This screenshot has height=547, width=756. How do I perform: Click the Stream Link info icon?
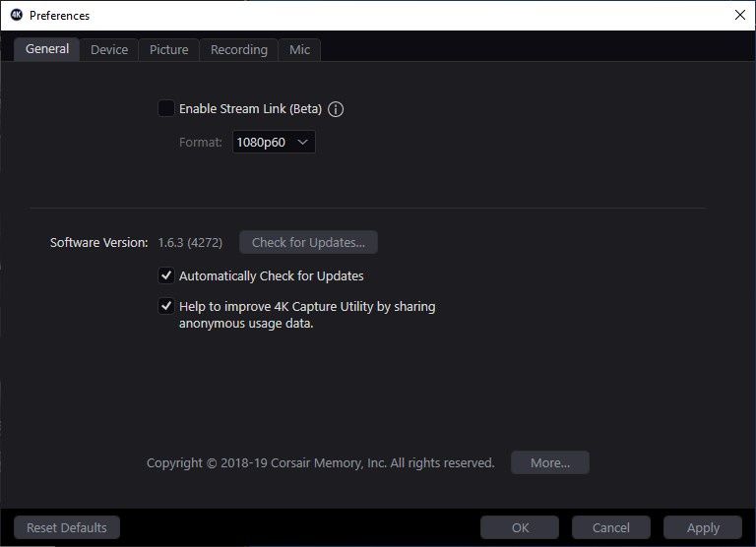pos(336,109)
